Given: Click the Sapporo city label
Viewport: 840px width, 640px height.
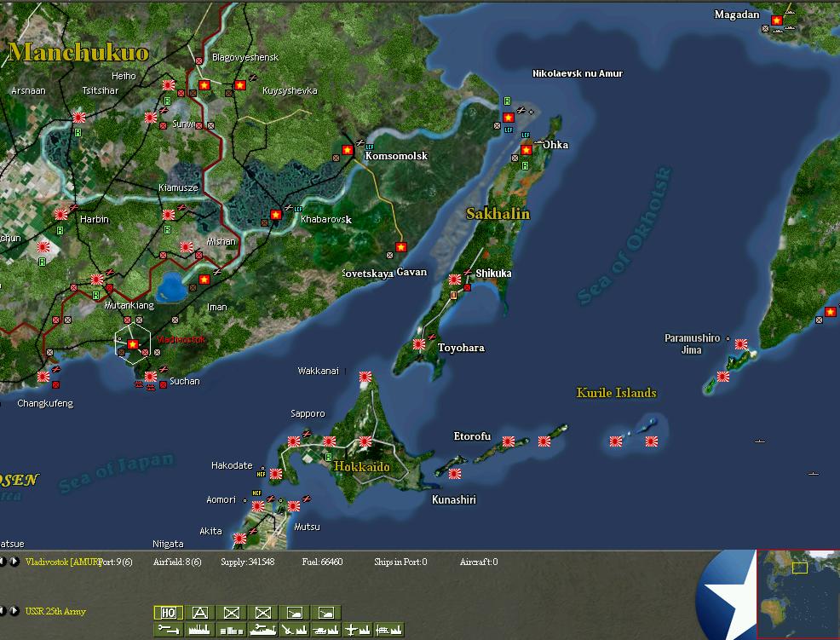Looking at the screenshot, I should (308, 413).
